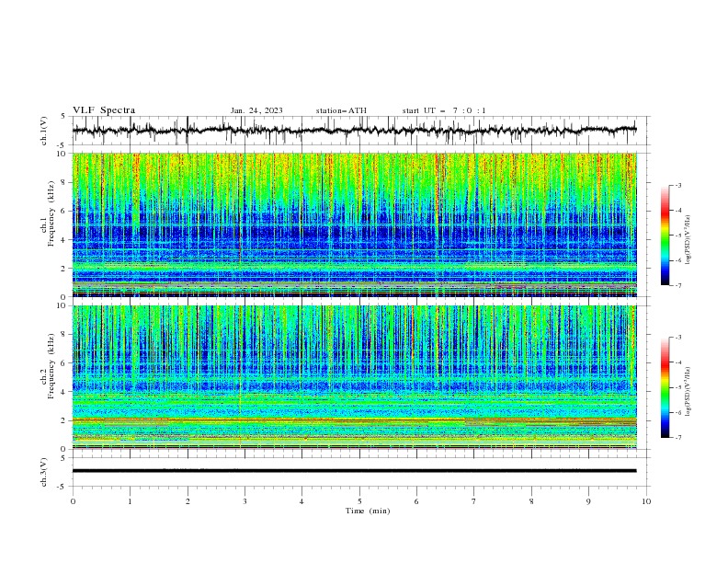Click the ch.2 "Frequency (kHz)" axis label
The image size is (728, 563).
point(51,365)
